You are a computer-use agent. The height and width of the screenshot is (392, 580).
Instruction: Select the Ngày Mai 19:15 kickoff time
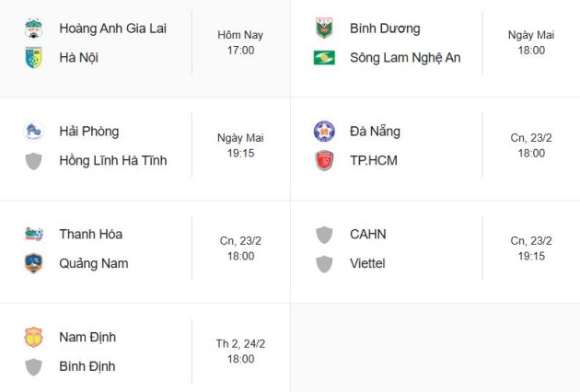[240, 145]
